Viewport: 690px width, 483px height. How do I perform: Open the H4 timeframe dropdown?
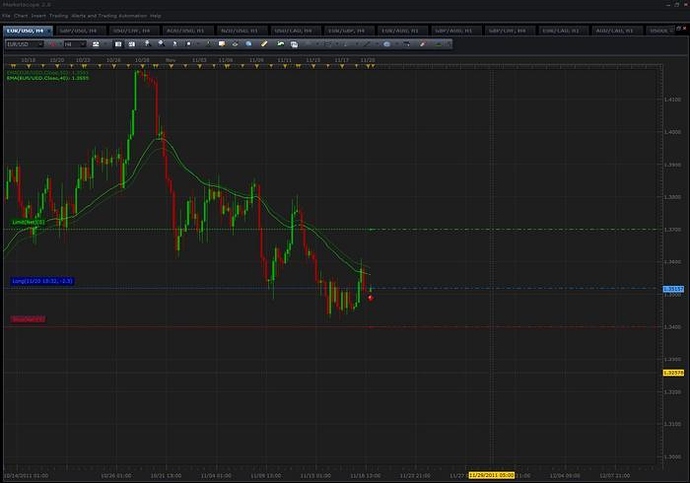click(x=74, y=44)
